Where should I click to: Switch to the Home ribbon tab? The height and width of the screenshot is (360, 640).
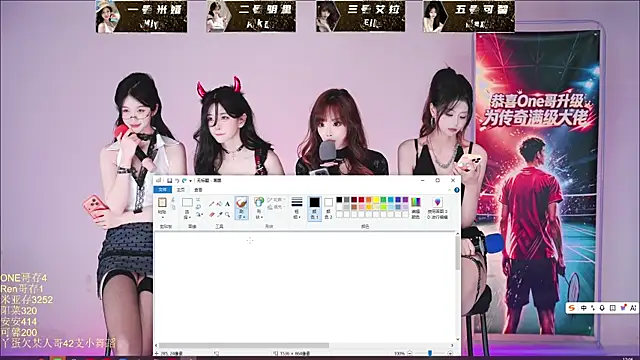coord(181,190)
